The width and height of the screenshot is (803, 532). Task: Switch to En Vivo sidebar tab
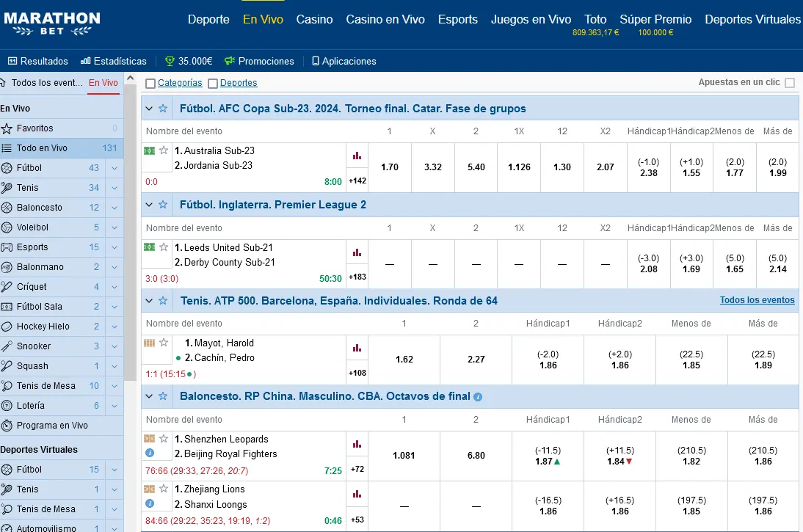click(x=103, y=82)
